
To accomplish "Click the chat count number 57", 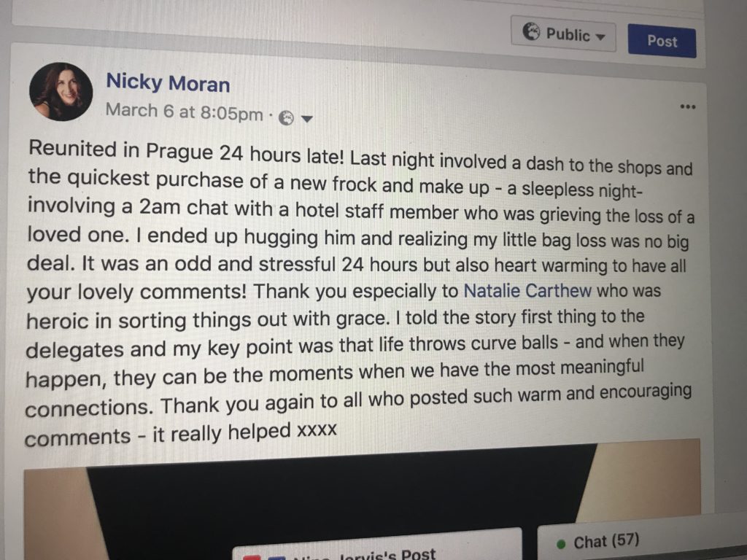I will click(x=625, y=540).
